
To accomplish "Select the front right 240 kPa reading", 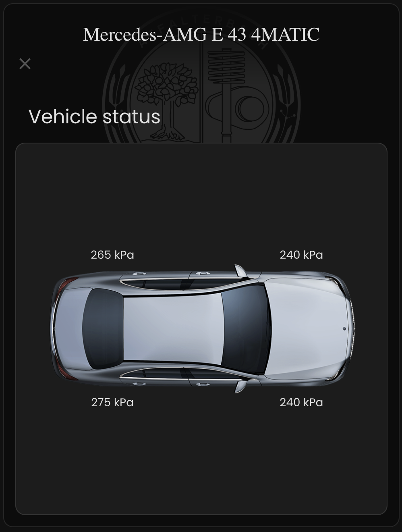I will click(x=301, y=402).
